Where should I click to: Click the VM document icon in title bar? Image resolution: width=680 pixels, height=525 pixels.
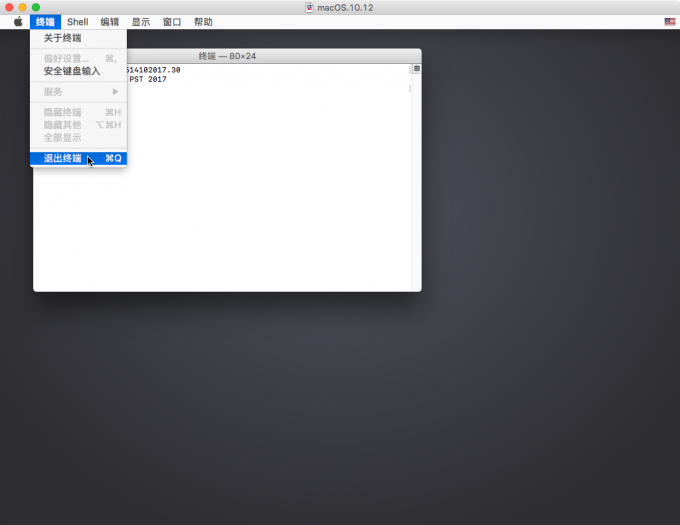pyautogui.click(x=309, y=7)
